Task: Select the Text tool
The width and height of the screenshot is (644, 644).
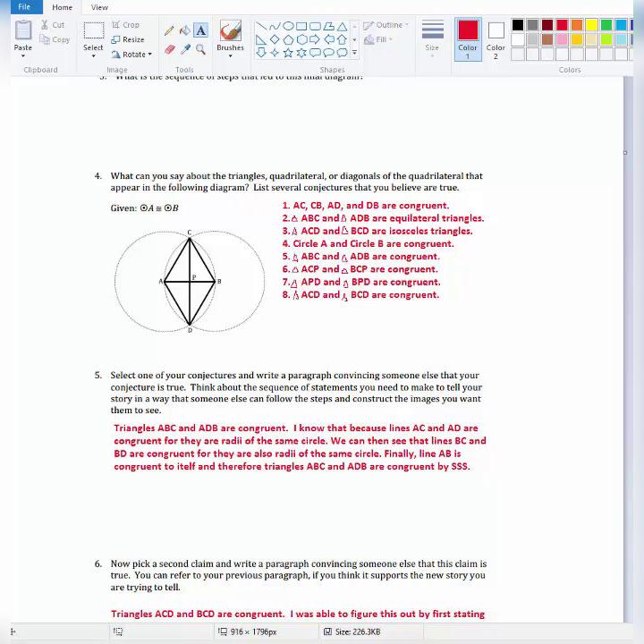Action: pyautogui.click(x=200, y=30)
